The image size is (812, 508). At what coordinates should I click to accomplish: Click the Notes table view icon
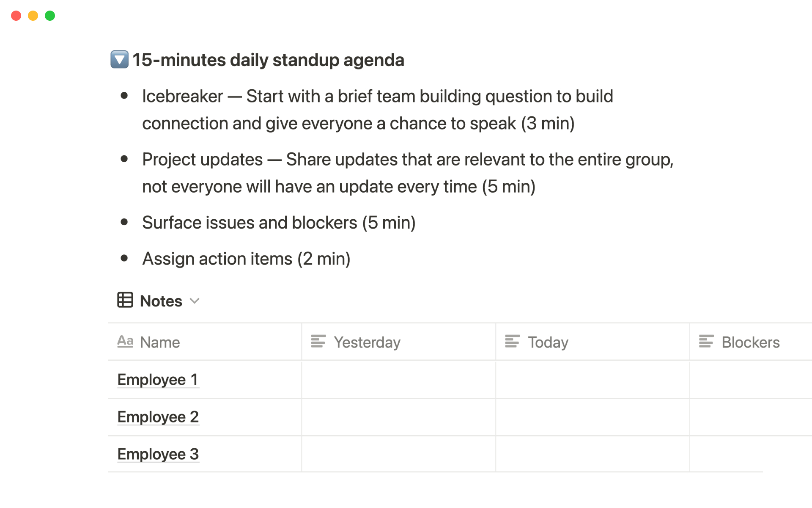125,300
